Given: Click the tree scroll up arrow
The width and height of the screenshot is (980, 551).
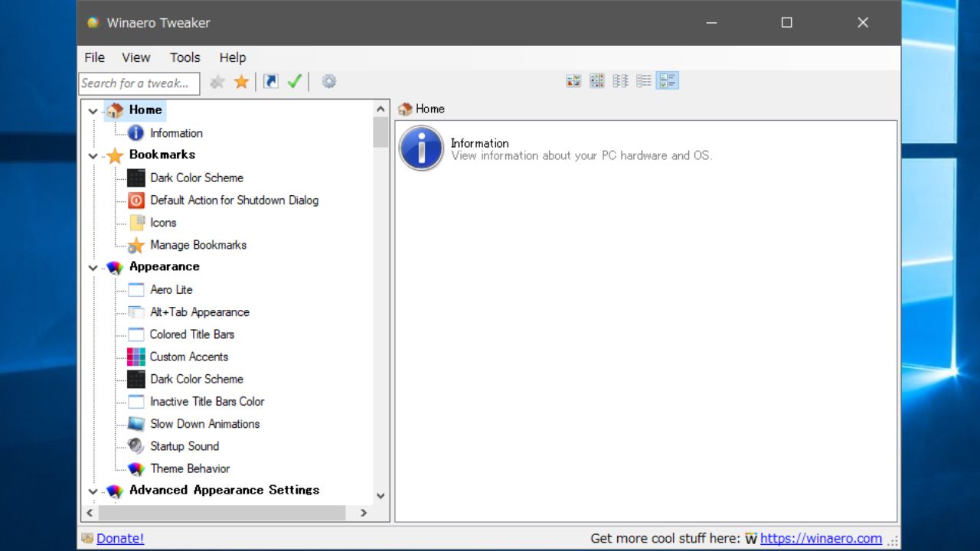Looking at the screenshot, I should [381, 109].
